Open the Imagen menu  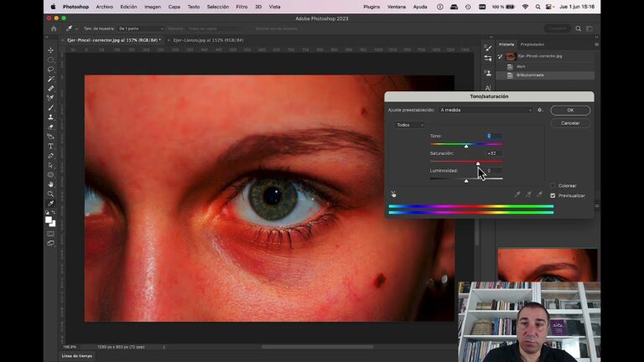pos(153,7)
